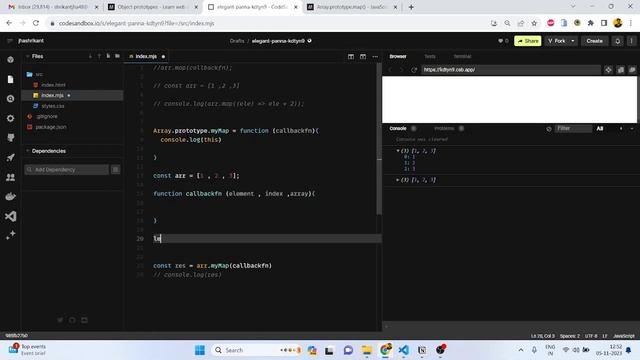Click the Fork button
640x360 pixels.
click(557, 41)
